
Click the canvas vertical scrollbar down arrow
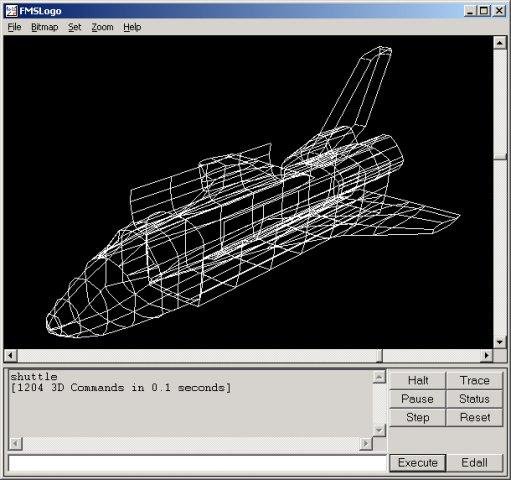[499, 342]
